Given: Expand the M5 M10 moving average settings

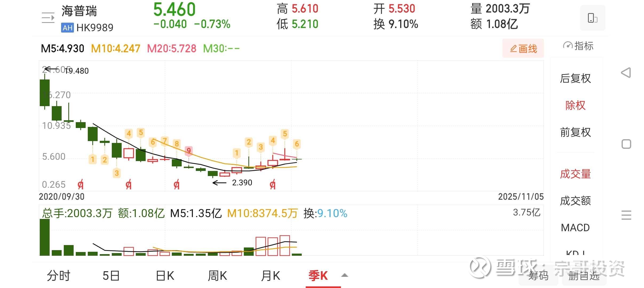Looking at the screenshot, I should tap(140, 49).
